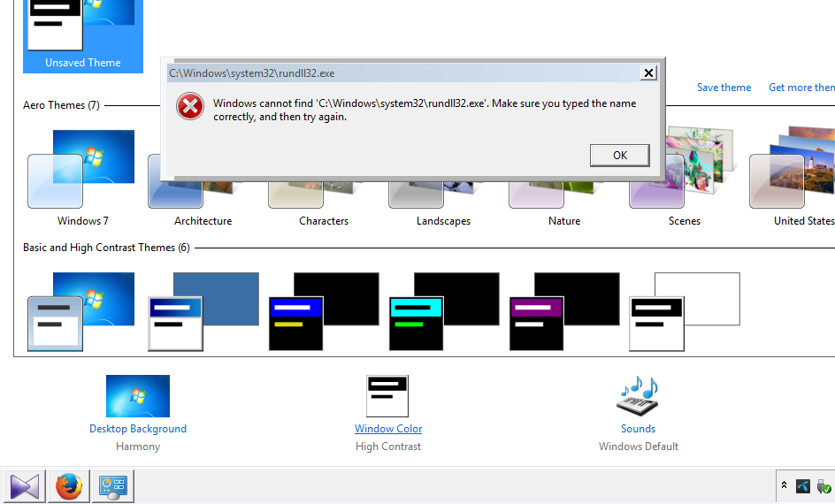Choose high contrast theme with blue title bar
Screen dimensions: 835x504
(x=324, y=312)
